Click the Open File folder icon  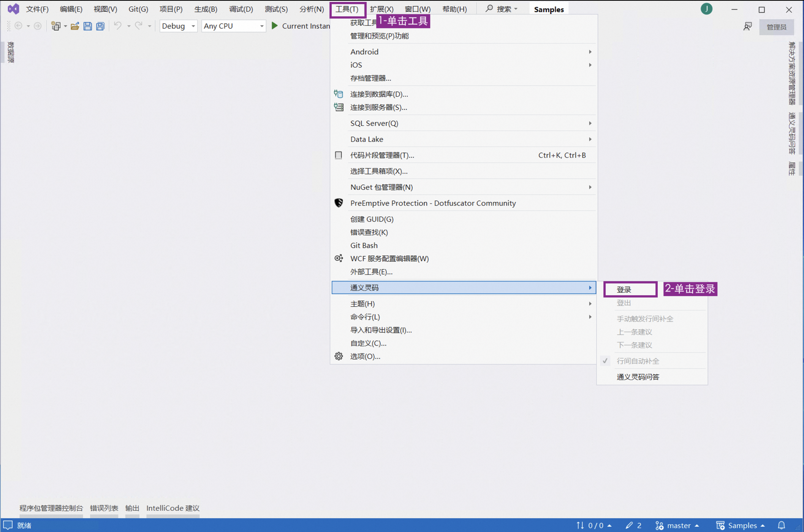tap(75, 26)
